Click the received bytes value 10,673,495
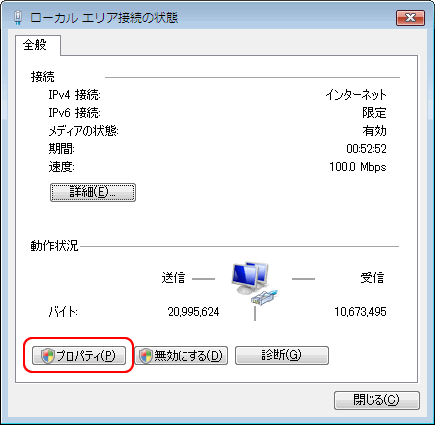 click(360, 312)
